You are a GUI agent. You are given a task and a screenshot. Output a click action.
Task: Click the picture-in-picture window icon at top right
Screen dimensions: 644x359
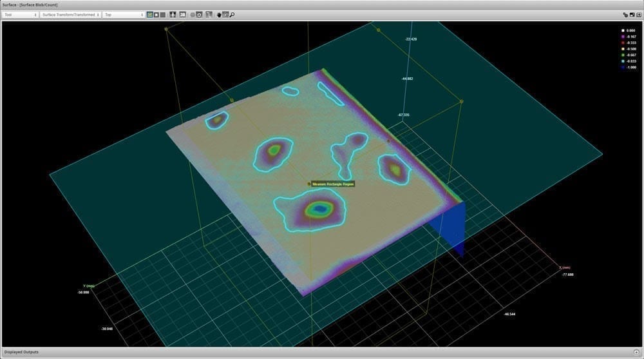[x=631, y=14]
